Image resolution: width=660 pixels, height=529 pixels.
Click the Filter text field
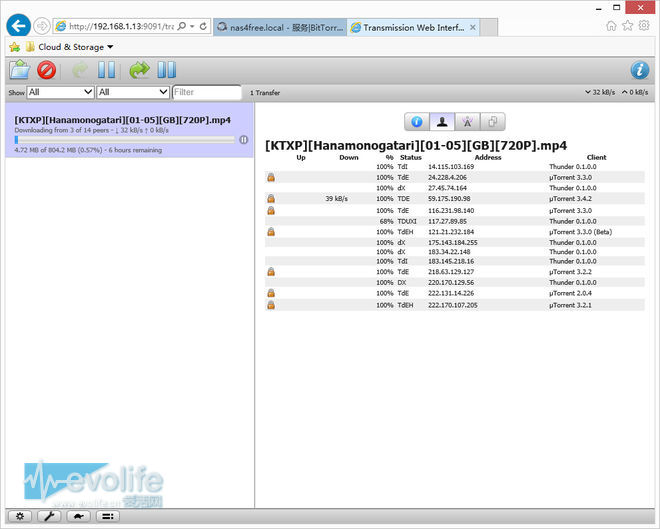(x=207, y=92)
